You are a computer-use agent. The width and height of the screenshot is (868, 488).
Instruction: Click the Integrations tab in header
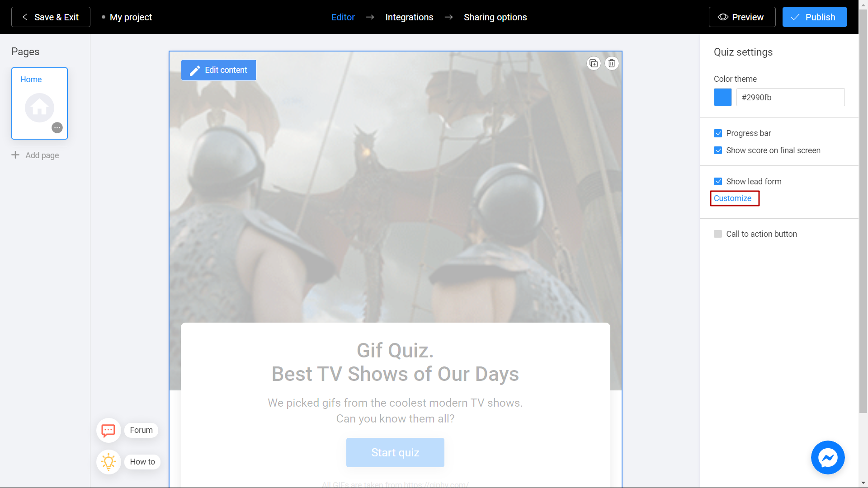point(409,17)
